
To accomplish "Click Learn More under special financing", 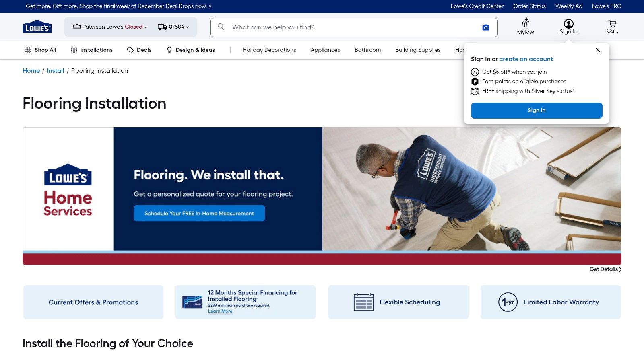I will point(220,311).
